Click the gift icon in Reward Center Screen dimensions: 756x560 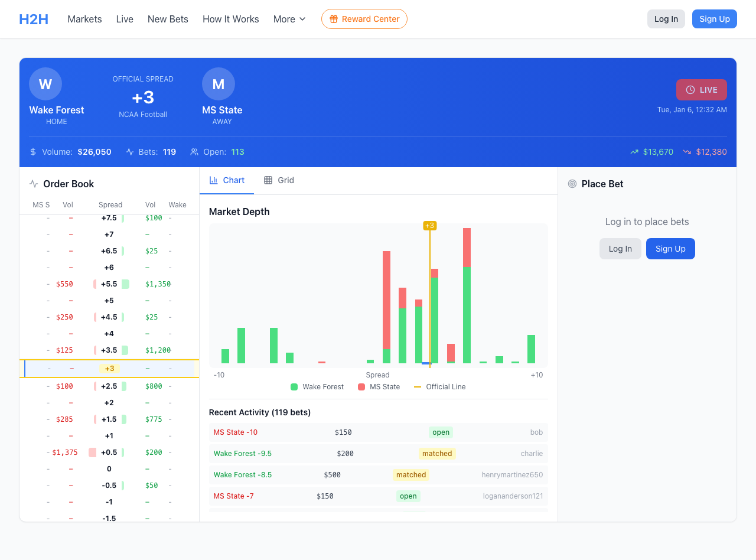pos(334,19)
